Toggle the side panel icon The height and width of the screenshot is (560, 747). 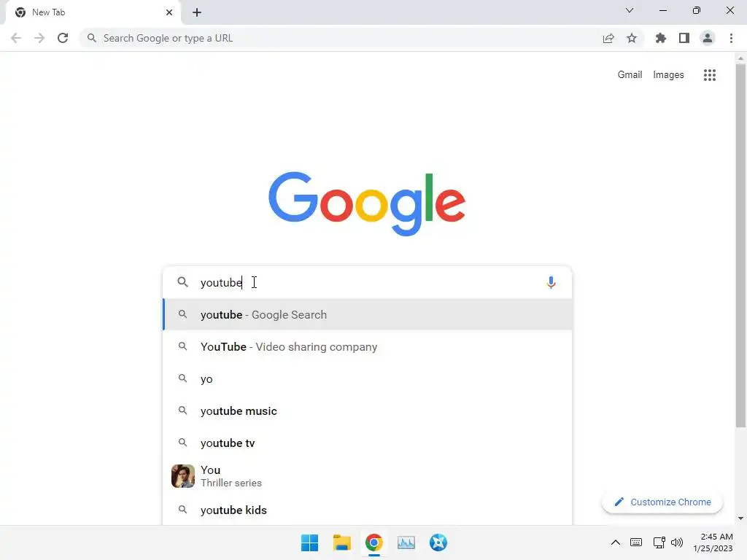[684, 38]
